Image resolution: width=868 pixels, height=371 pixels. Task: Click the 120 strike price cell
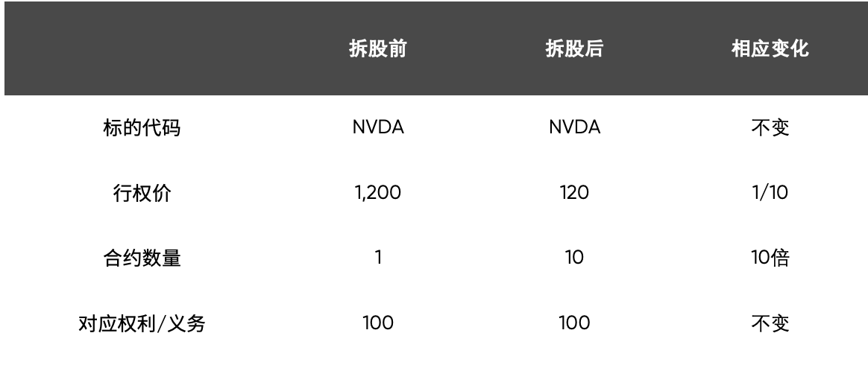(574, 192)
